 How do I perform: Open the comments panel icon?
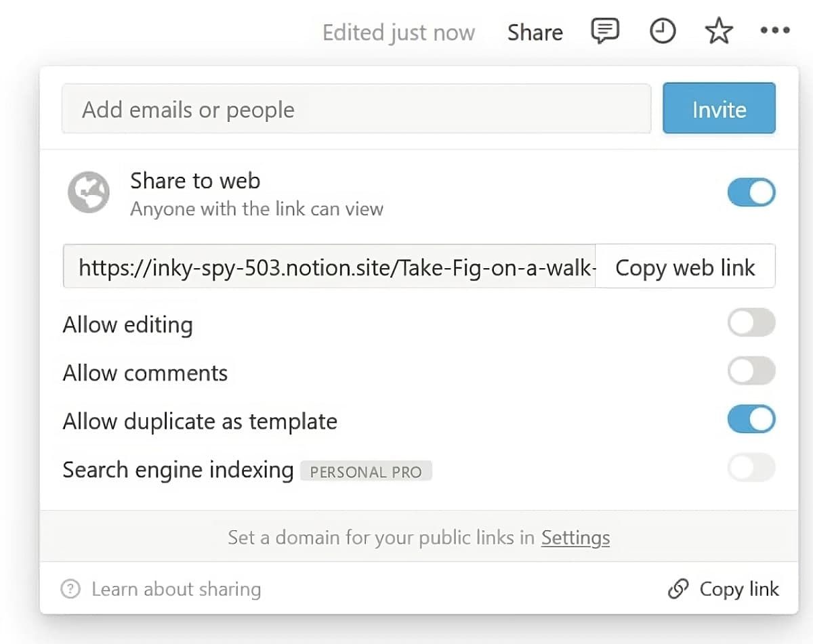coord(604,30)
